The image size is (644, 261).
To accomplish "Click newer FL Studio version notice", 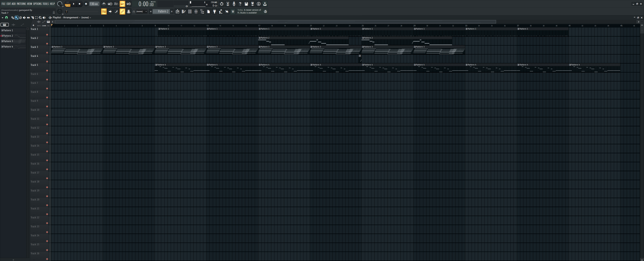I will pos(249,11).
